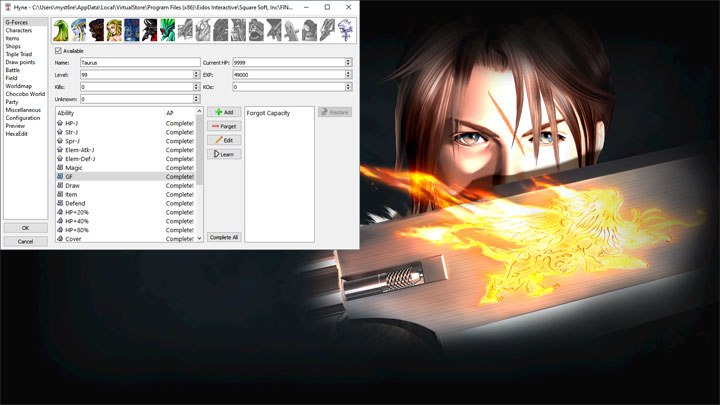Click the Forget ability button
Image resolution: width=720 pixels, height=405 pixels.
224,126
